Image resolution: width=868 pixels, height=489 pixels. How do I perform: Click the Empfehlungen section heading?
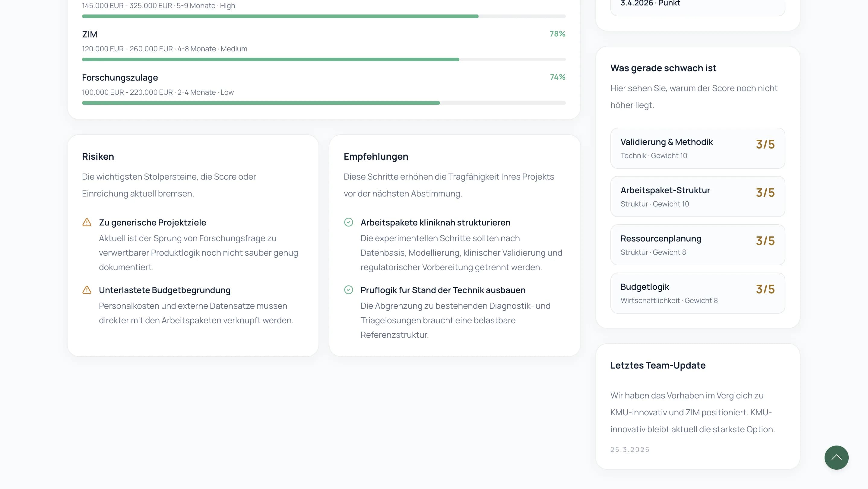(x=376, y=156)
